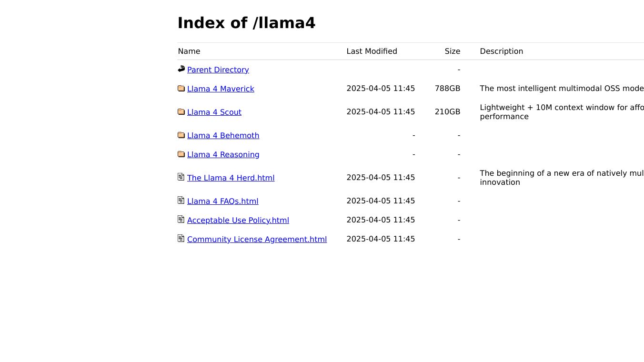Open Community License Agreement.html link
The width and height of the screenshot is (644, 362).
257,240
